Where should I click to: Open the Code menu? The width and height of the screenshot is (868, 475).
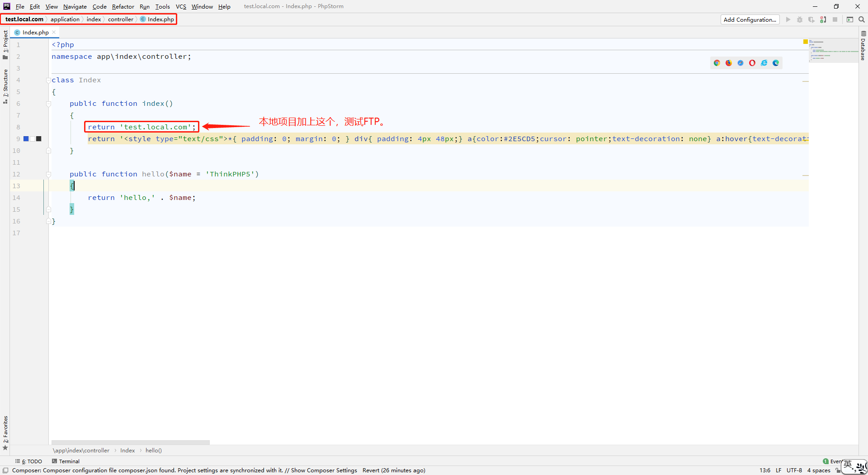click(x=99, y=6)
